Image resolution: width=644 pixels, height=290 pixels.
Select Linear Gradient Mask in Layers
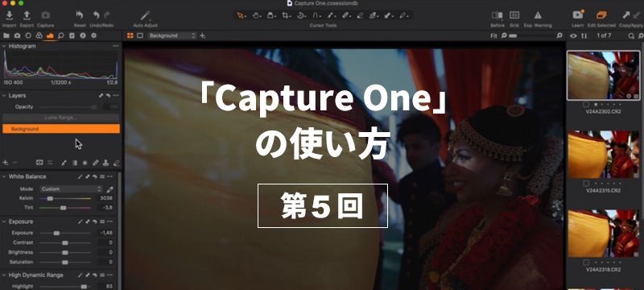(x=74, y=163)
